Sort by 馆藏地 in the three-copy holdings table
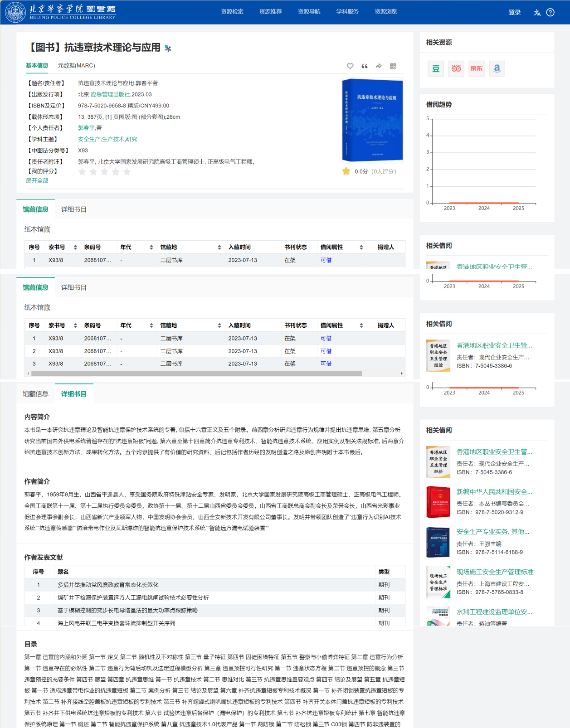Viewport: 570px width, 728px height. [219, 325]
